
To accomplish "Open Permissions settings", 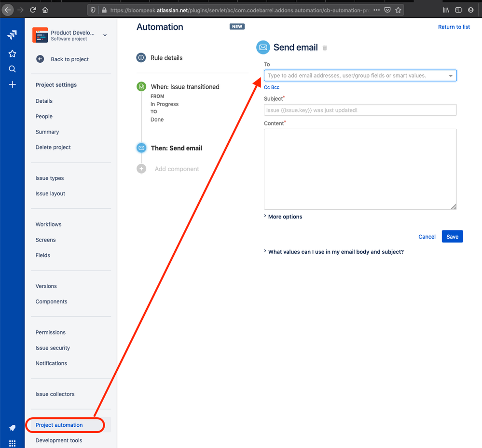I will tap(50, 332).
